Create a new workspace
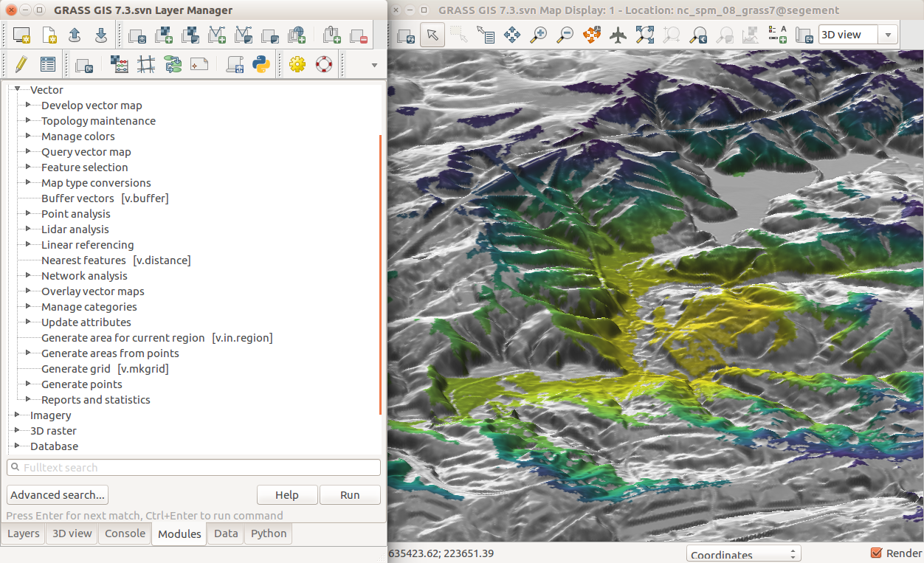Viewport: 924px width, 563px height. click(49, 35)
